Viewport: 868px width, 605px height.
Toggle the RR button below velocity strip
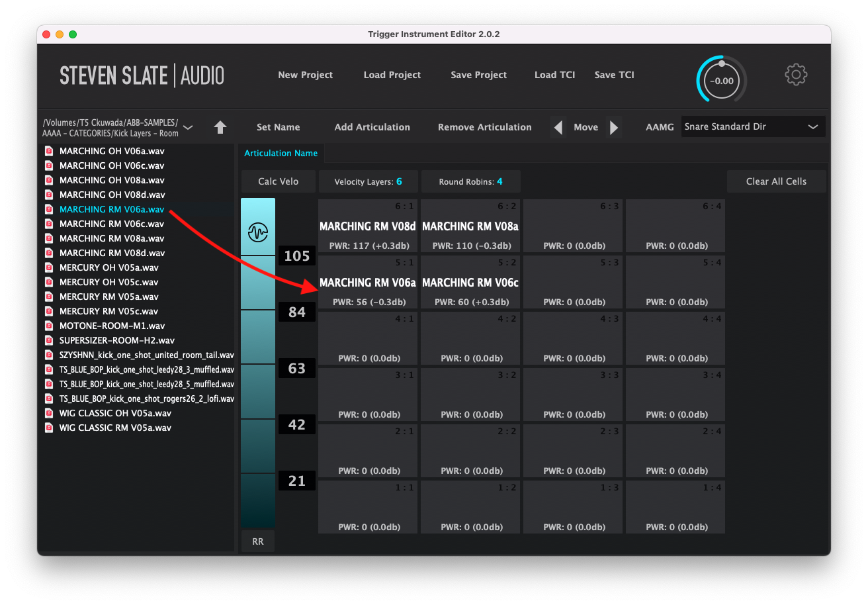point(257,541)
